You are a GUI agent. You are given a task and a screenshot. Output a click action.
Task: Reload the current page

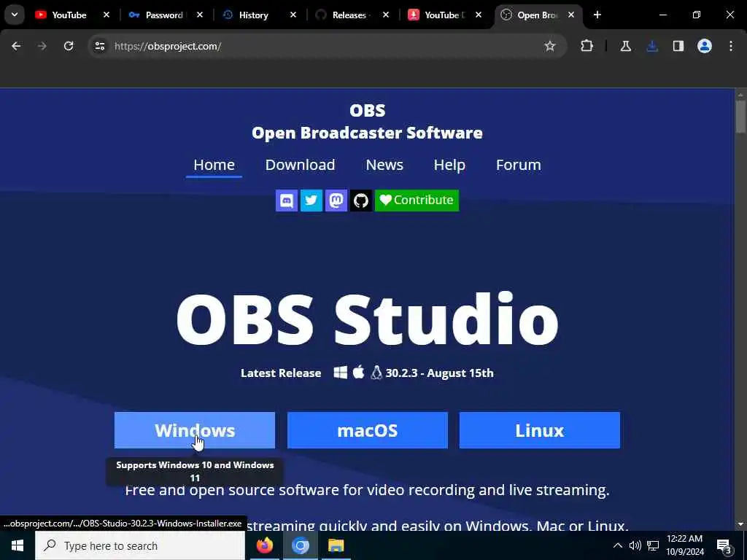69,46
